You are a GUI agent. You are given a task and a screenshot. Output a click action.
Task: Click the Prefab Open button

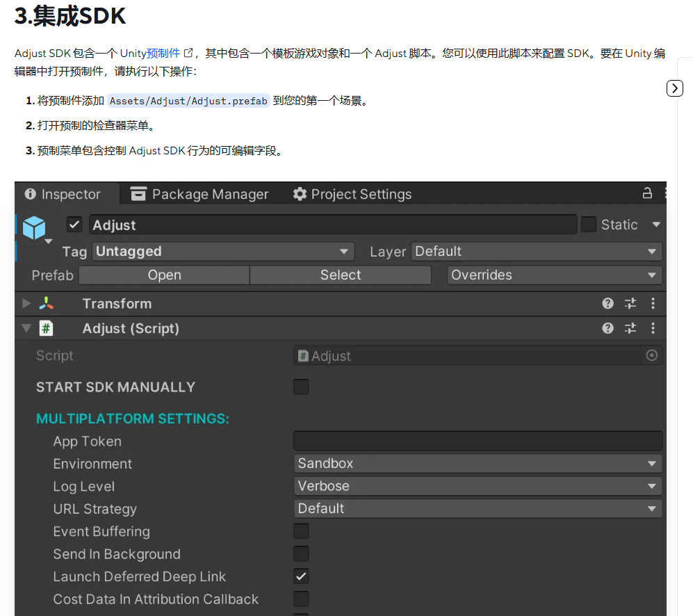pos(165,275)
